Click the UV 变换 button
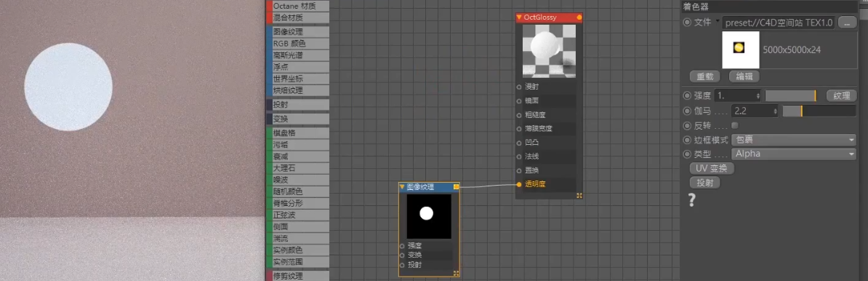868x281 pixels. [712, 168]
